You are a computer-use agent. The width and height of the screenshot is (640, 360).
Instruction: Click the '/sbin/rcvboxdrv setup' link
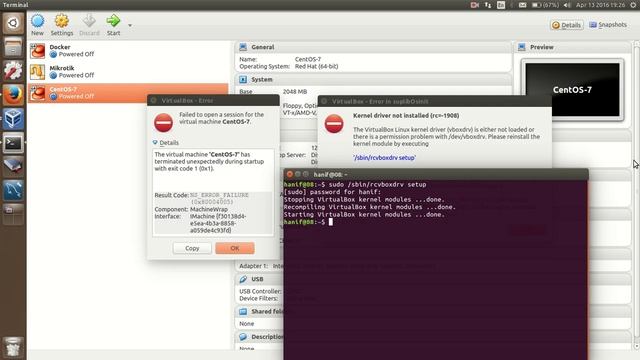(384, 158)
